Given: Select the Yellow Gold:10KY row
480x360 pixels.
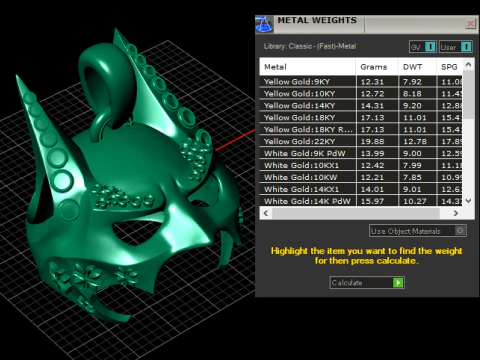Looking at the screenshot, I should [361, 94].
